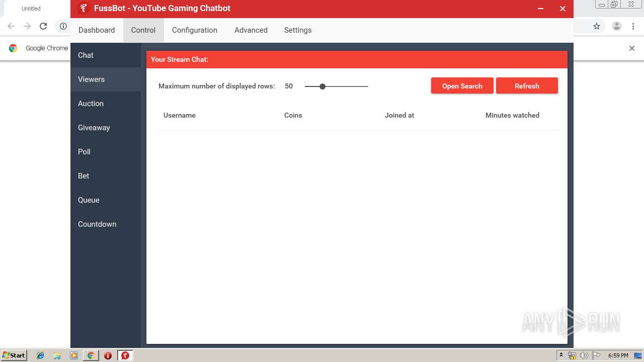Go to the Advanced tab
Viewport: 644px width, 362px height.
point(251,30)
